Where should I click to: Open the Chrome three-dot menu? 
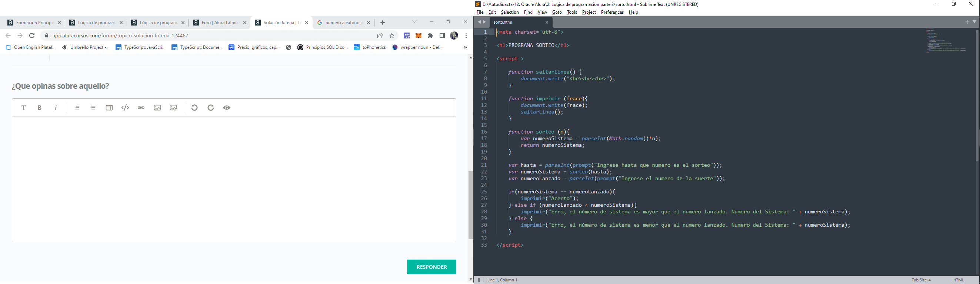pos(466,36)
